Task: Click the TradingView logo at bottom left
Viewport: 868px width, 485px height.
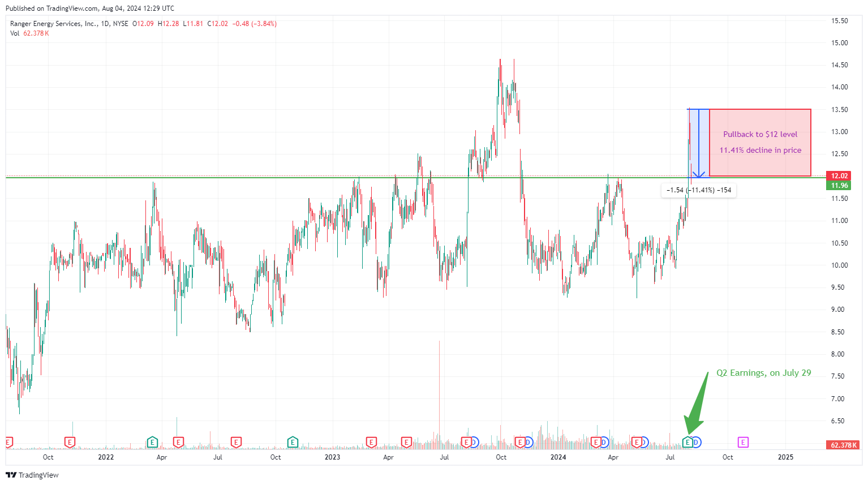Action: 32,475
